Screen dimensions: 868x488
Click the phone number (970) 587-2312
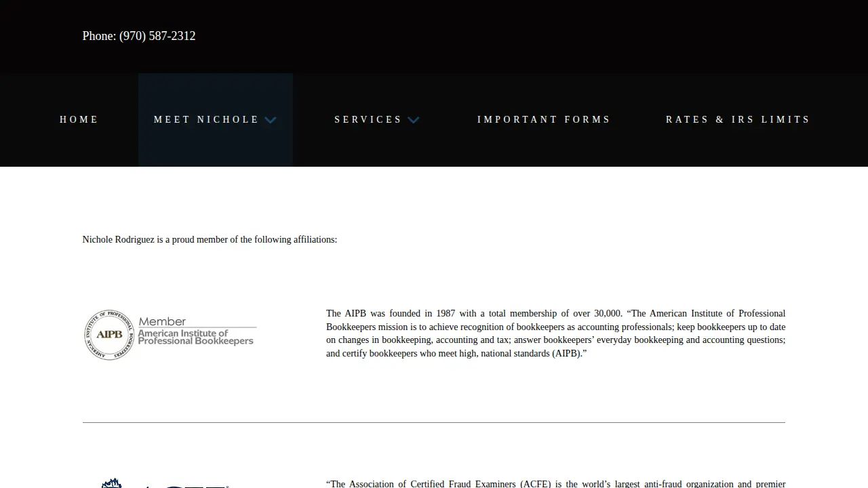157,36
